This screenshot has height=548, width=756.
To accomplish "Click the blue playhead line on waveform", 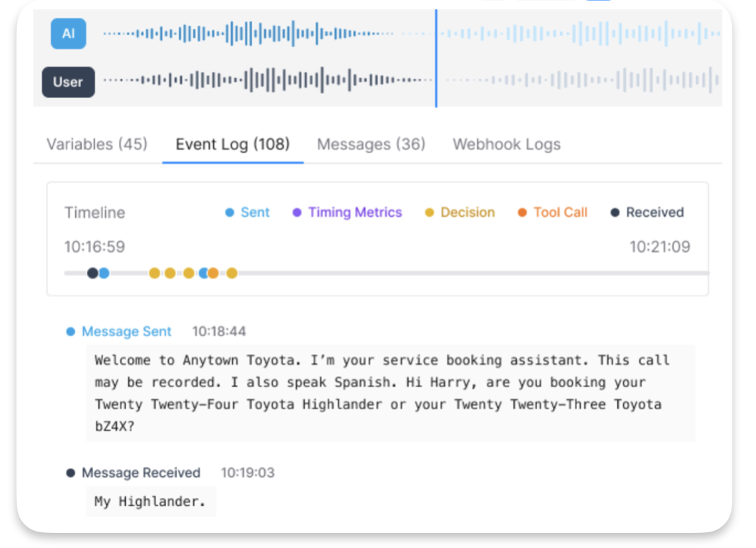I will pos(436,57).
